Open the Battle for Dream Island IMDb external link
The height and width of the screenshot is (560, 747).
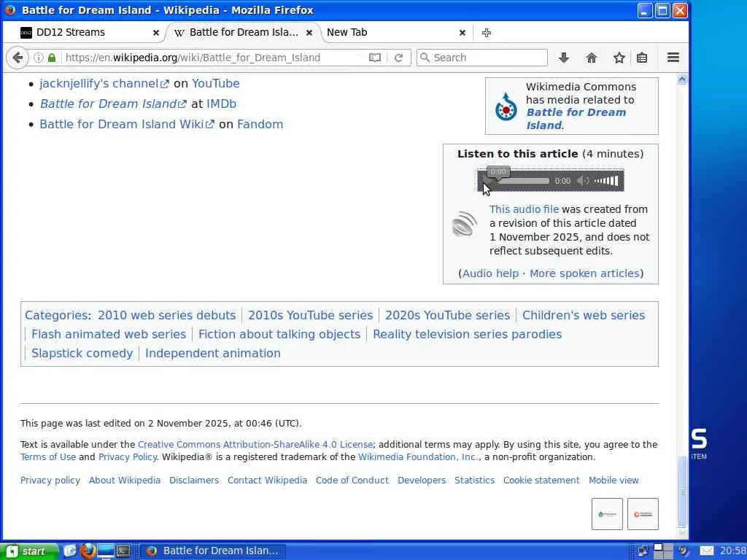click(x=113, y=104)
